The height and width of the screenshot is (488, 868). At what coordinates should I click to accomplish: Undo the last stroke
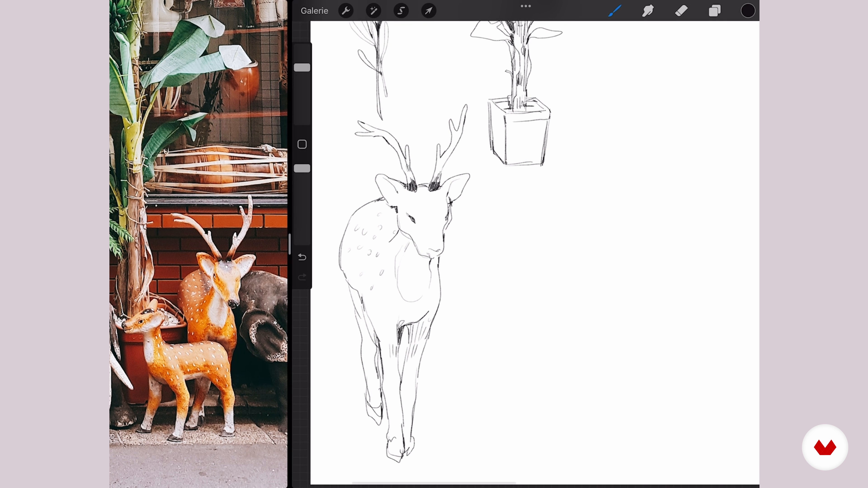point(302,257)
